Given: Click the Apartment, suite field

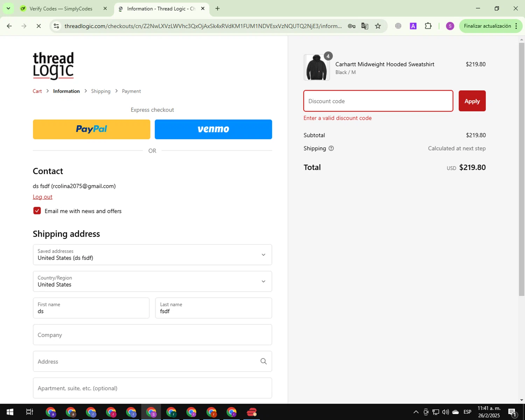Looking at the screenshot, I should [152, 388].
